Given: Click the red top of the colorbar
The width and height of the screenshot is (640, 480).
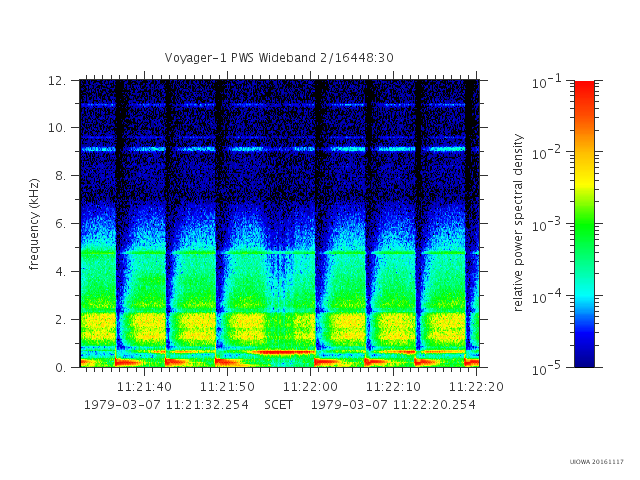Looking at the screenshot, I should [584, 92].
